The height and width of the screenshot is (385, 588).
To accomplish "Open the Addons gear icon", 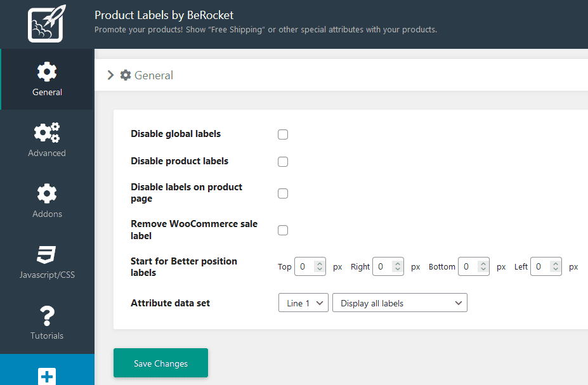I will coord(47,193).
